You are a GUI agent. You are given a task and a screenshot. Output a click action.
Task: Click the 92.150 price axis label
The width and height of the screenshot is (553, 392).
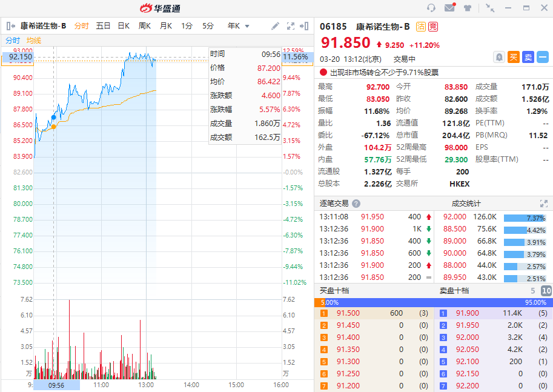tap(18, 57)
